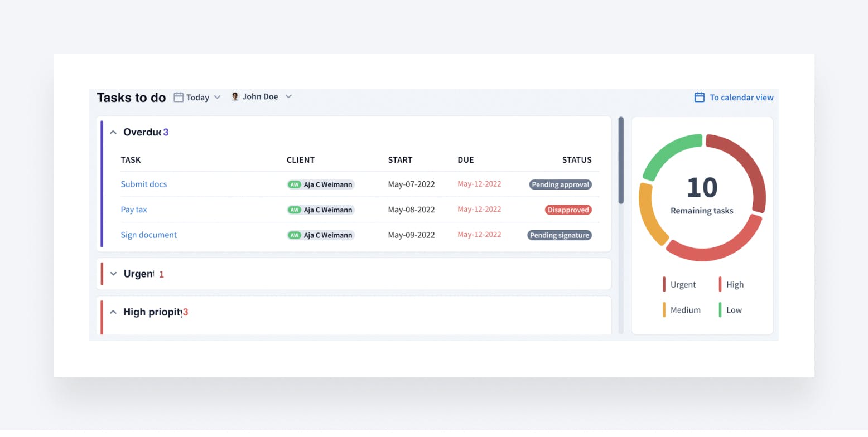This screenshot has width=868, height=437.
Task: Open the Submit docs task
Action: click(144, 184)
